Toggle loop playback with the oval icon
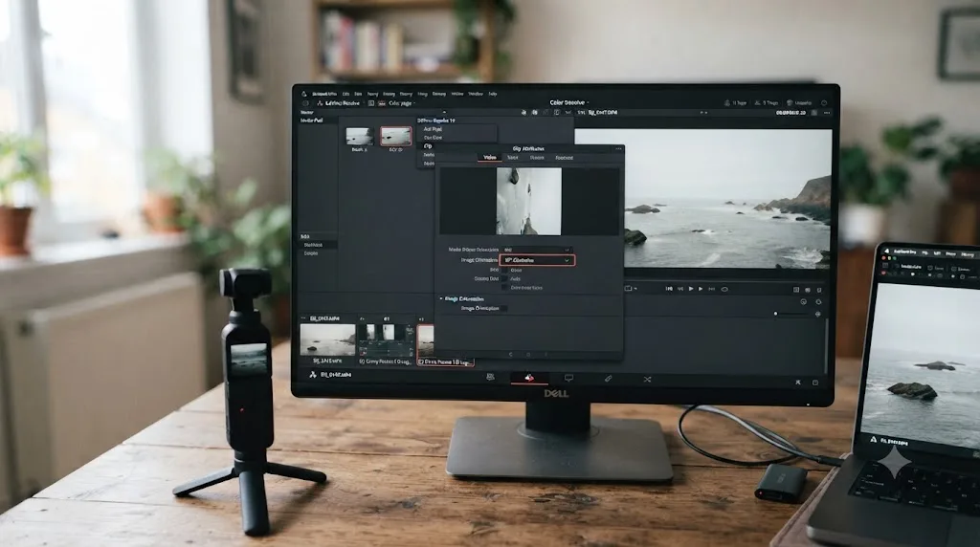The image size is (980, 547). pos(724,289)
